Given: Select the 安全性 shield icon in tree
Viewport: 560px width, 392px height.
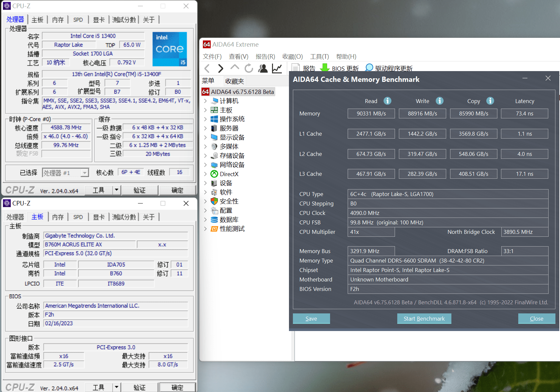Looking at the screenshot, I should [x=214, y=201].
